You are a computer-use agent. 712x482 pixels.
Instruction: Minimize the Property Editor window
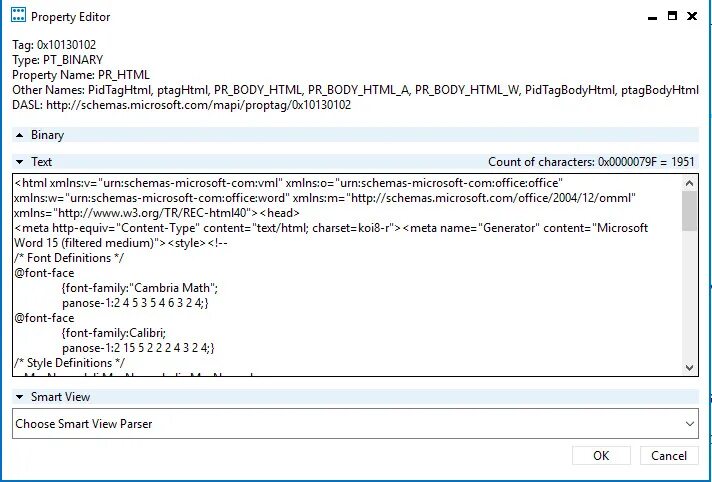click(653, 17)
